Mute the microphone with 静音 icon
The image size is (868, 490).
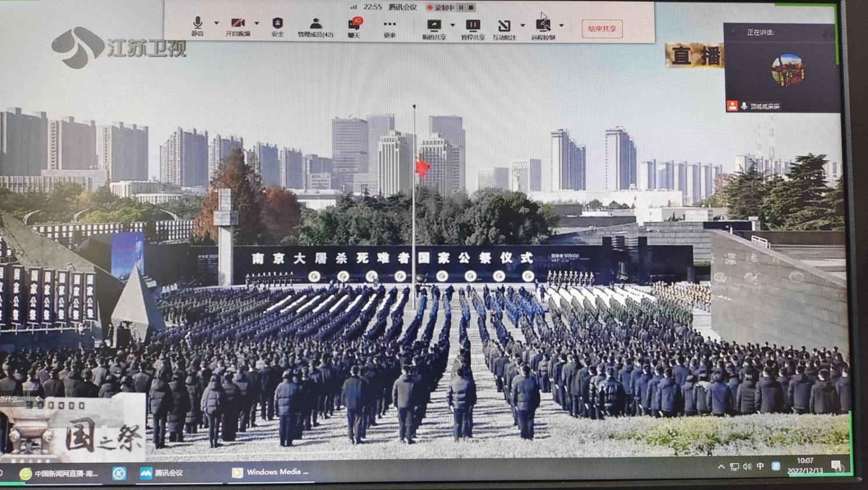pyautogui.click(x=197, y=24)
